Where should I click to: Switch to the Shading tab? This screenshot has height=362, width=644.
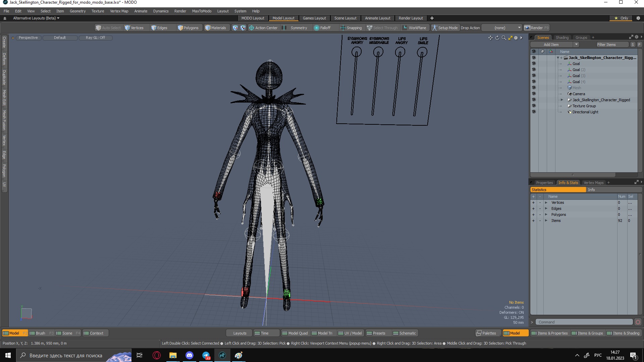point(562,38)
